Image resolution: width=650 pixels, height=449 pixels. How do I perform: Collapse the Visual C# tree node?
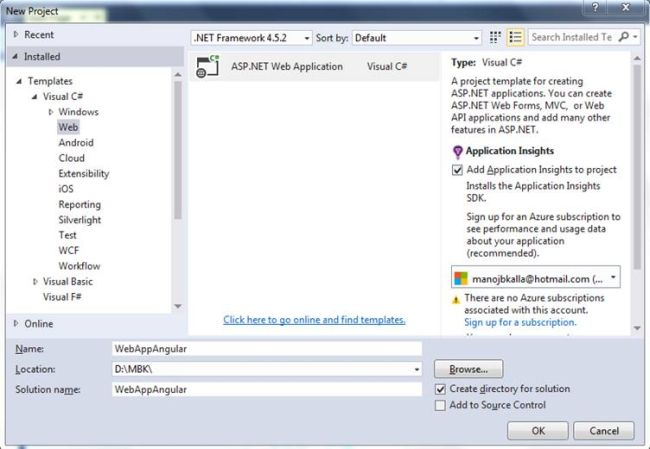click(x=34, y=97)
